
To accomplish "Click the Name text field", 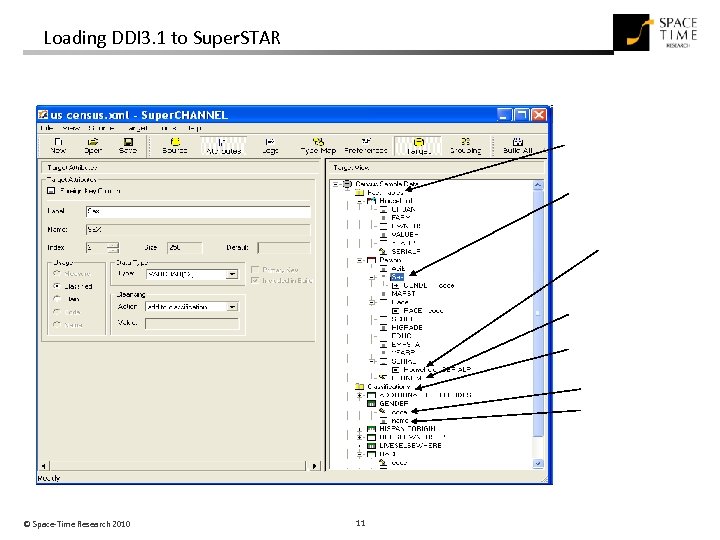I will (198, 230).
